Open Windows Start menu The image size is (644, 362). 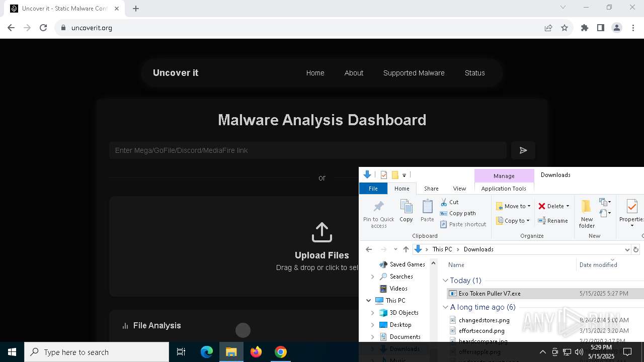(x=12, y=352)
